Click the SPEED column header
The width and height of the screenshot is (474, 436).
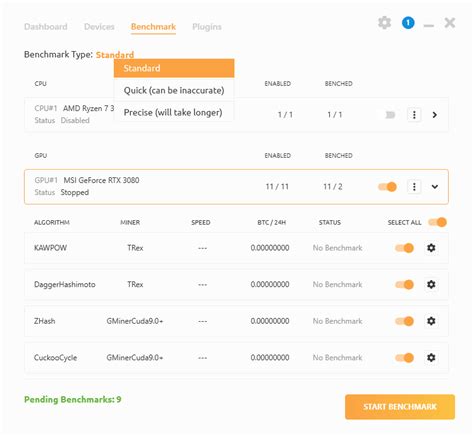(201, 222)
